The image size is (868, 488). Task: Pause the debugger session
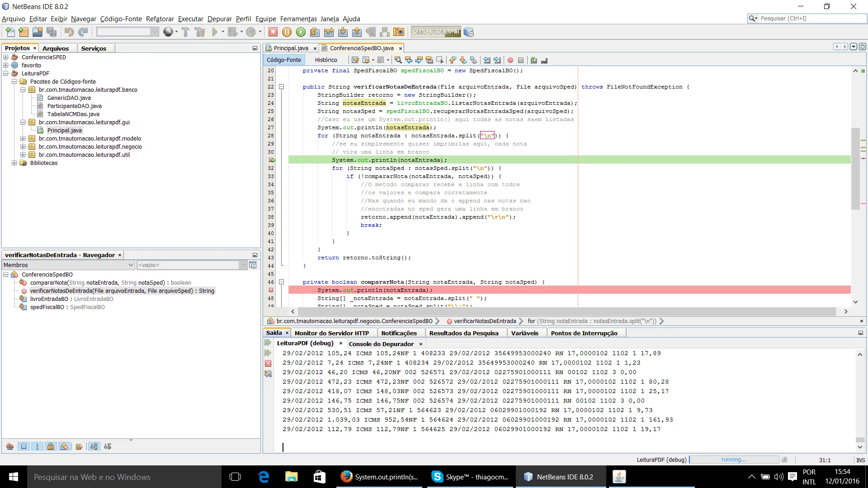click(x=287, y=32)
